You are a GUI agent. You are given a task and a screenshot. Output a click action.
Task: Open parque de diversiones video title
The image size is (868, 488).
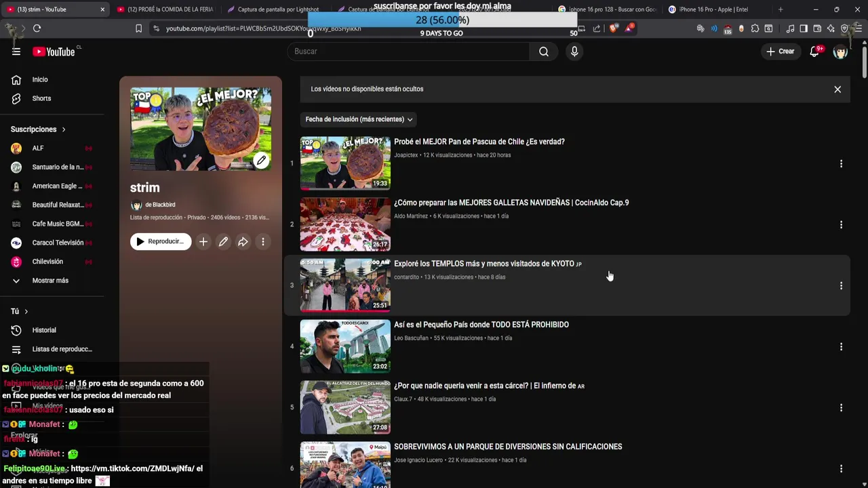coord(508,447)
